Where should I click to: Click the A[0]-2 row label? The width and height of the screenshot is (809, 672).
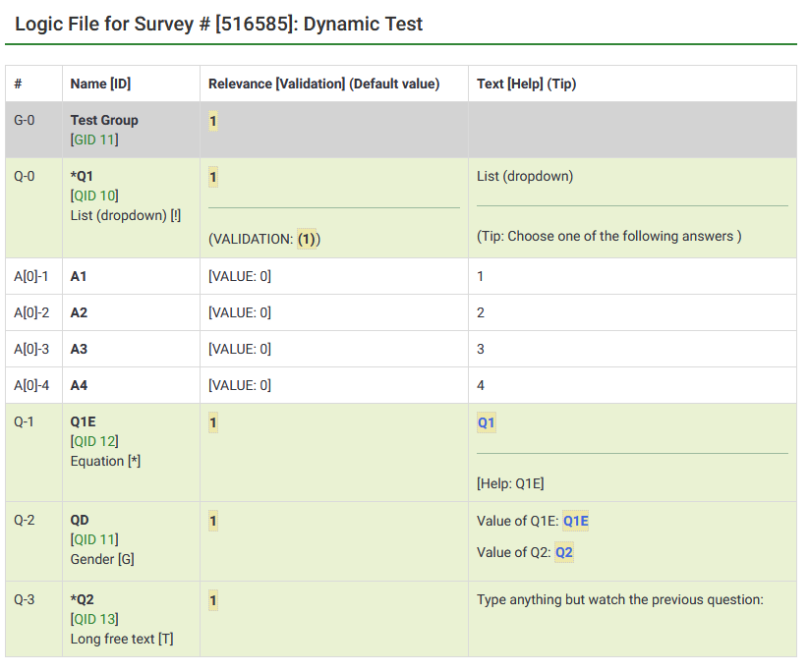point(31,312)
